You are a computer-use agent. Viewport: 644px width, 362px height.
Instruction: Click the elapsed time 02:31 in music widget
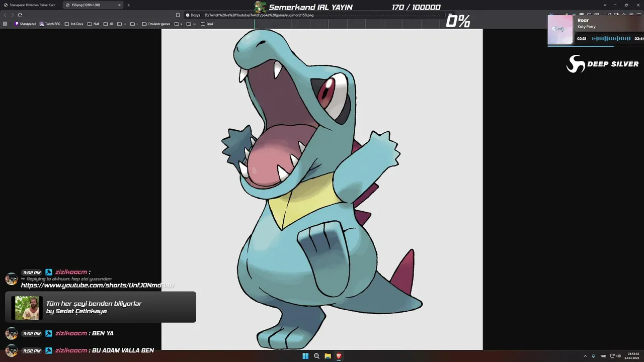click(582, 39)
